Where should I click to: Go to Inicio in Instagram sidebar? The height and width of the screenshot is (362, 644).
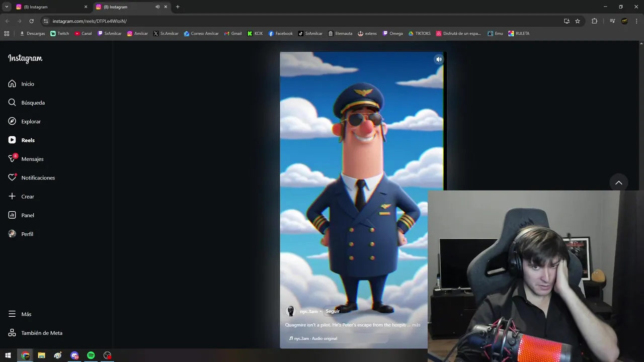tap(21, 84)
